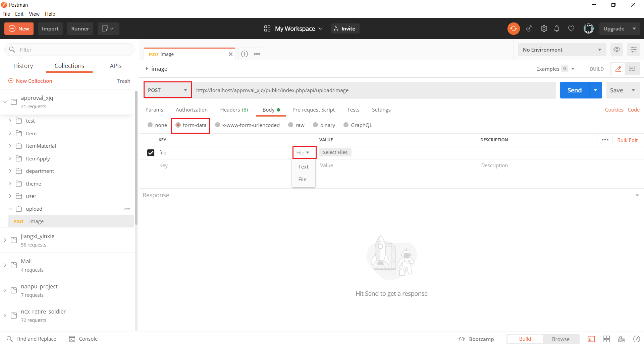Viewport: 644px width, 345px height.
Task: Close the image request tab
Action: [230, 54]
